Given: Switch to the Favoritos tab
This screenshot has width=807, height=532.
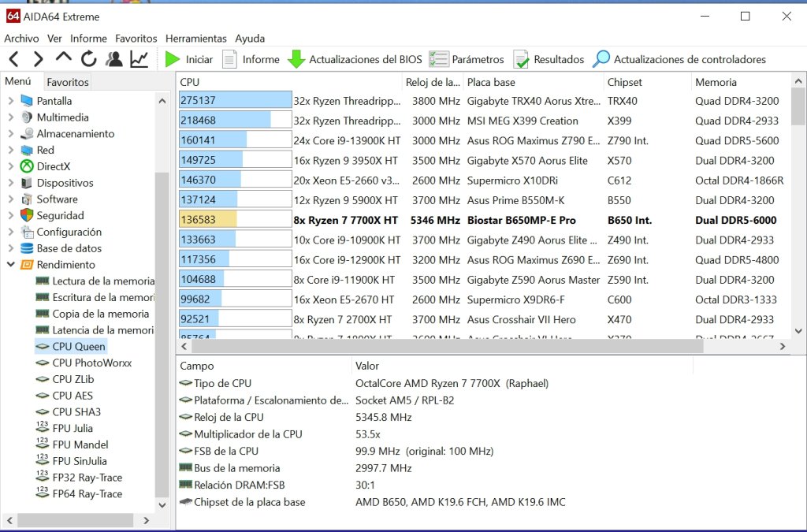Looking at the screenshot, I should click(68, 82).
